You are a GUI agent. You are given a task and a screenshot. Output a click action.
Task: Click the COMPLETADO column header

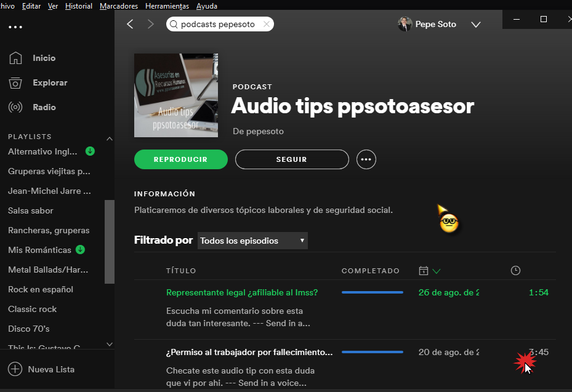click(371, 271)
